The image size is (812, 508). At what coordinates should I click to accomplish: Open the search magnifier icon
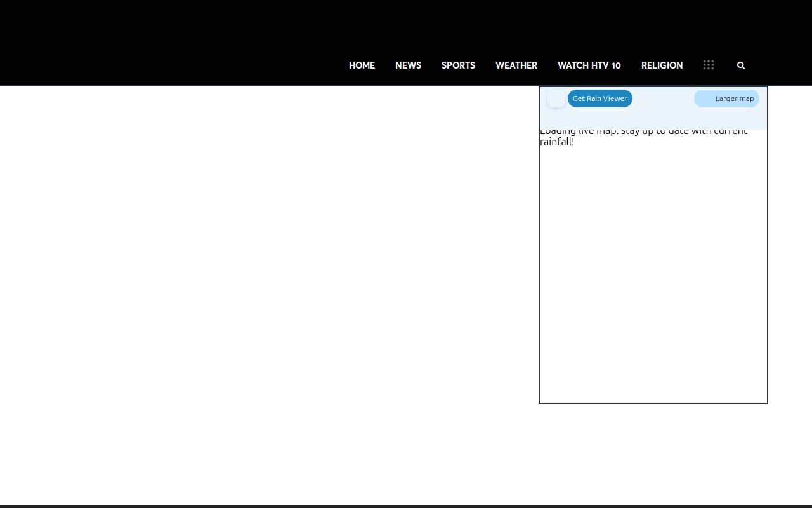pos(740,65)
